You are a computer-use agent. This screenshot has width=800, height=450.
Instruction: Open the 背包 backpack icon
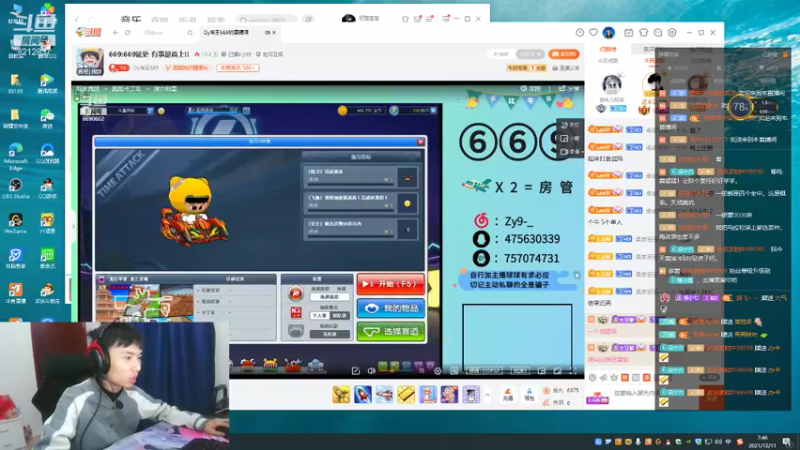tap(529, 394)
